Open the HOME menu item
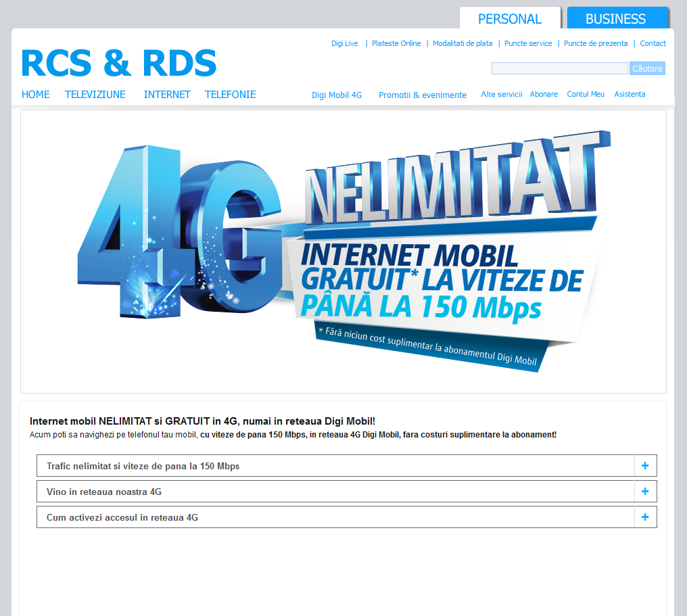The height and width of the screenshot is (616, 687). point(36,95)
